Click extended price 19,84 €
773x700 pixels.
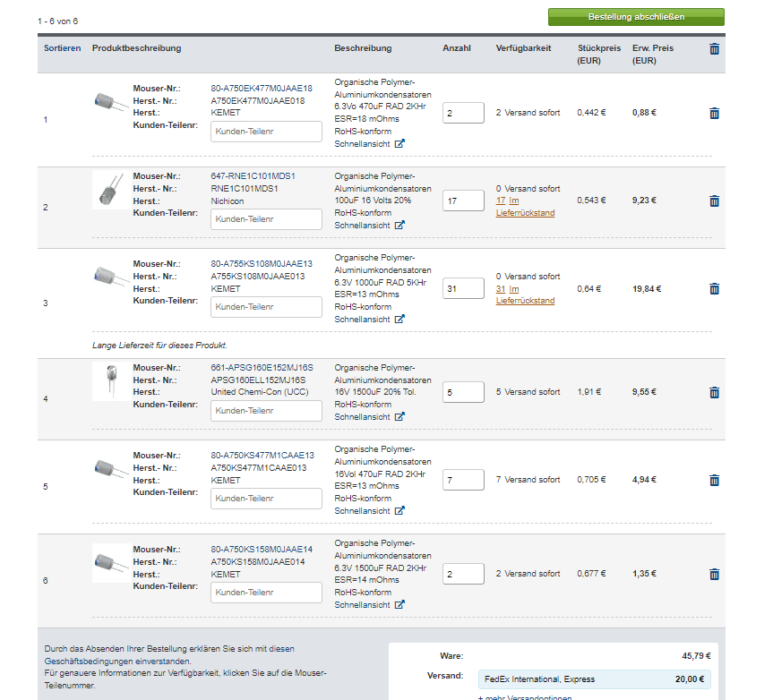647,288
